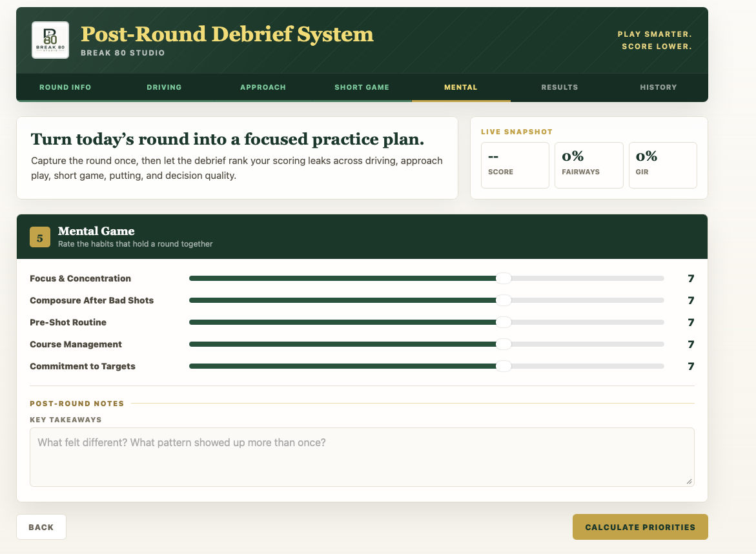Click the 'Pre-Shot Routine' label
The image size is (756, 554).
click(x=68, y=322)
